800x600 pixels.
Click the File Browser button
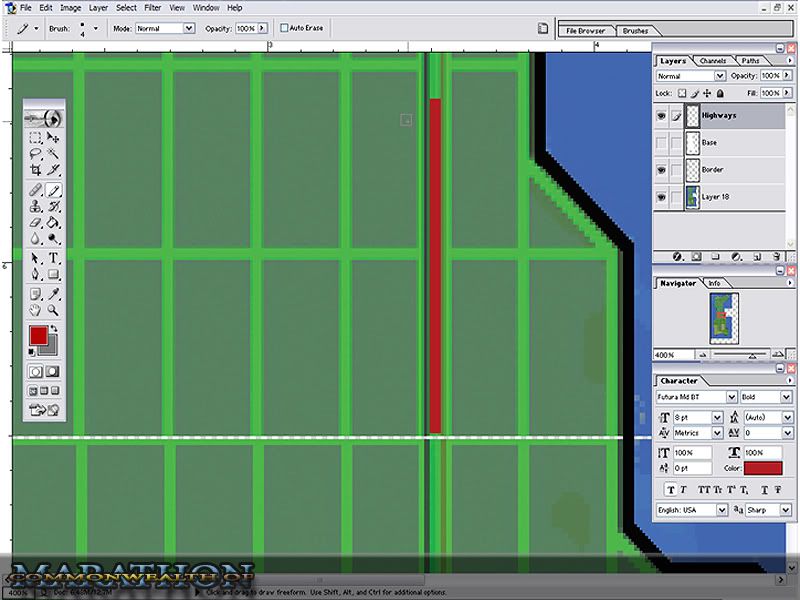(x=585, y=31)
